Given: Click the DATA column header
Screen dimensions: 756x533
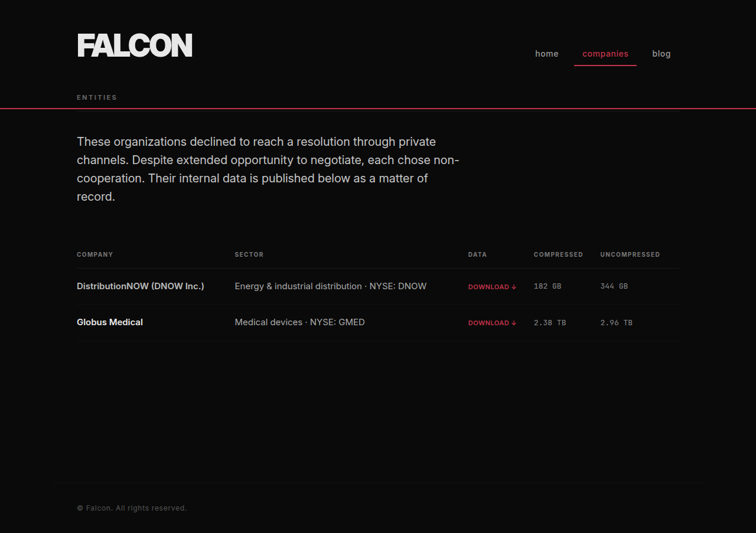Looking at the screenshot, I should click(x=478, y=254).
